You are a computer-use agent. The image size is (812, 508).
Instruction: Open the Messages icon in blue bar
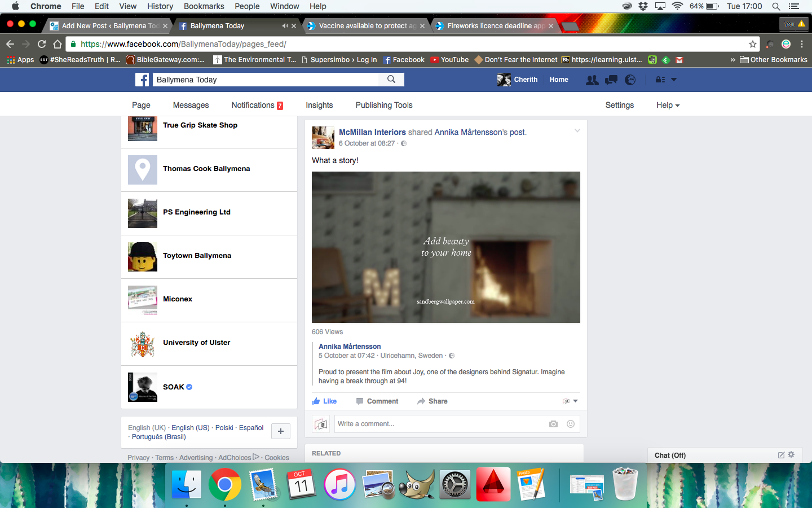[611, 80]
